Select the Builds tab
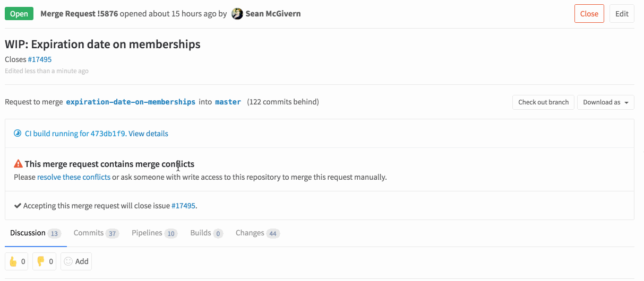 207,233
